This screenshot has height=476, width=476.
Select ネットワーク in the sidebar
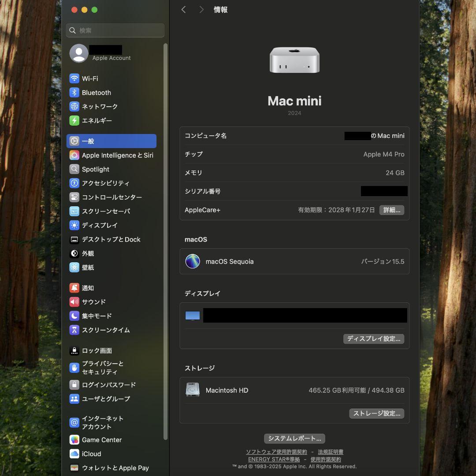[100, 106]
